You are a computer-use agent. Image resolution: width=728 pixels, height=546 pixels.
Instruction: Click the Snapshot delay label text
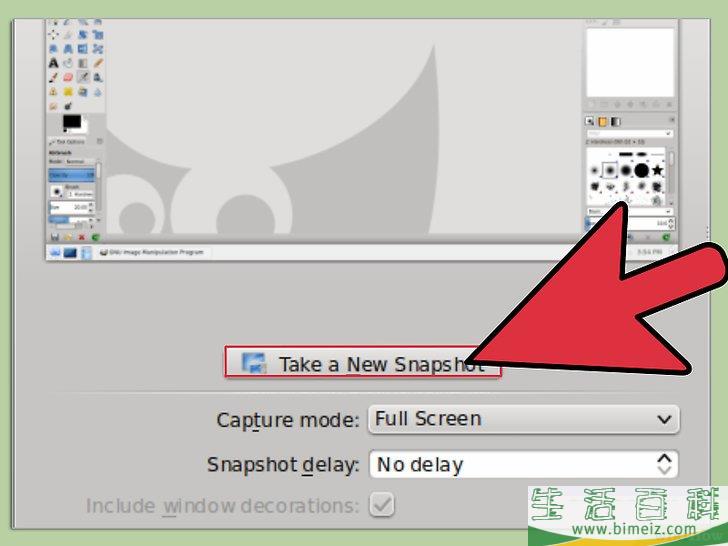coord(283,464)
